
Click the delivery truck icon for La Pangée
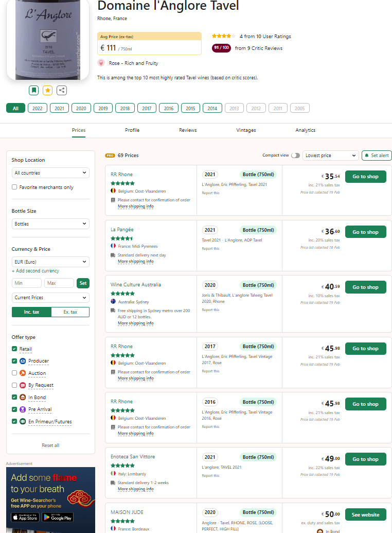(113, 255)
